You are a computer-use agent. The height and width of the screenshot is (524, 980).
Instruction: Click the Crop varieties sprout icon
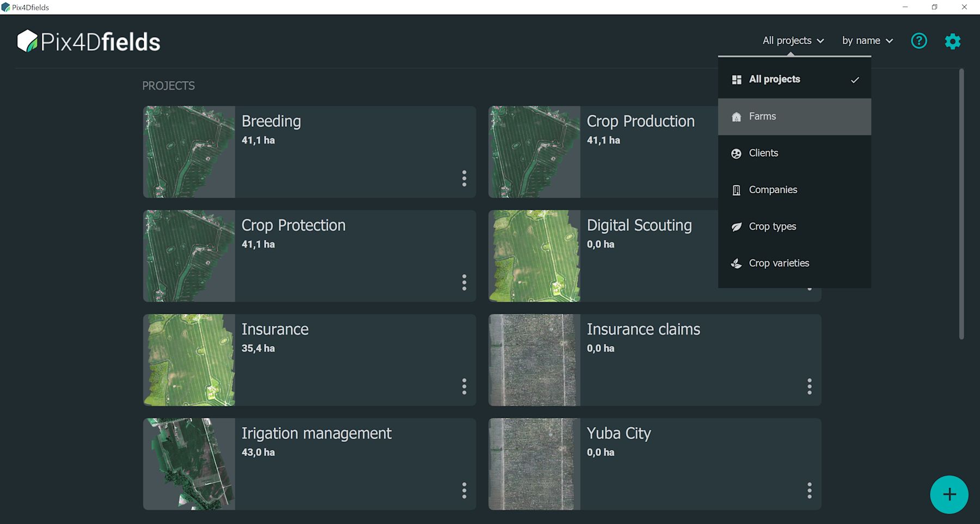coord(737,263)
